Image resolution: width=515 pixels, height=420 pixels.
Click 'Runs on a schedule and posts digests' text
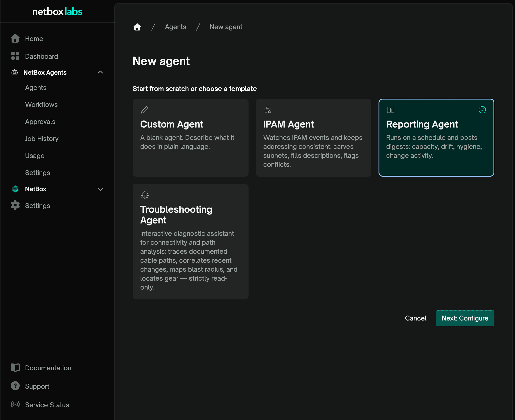pos(434,146)
